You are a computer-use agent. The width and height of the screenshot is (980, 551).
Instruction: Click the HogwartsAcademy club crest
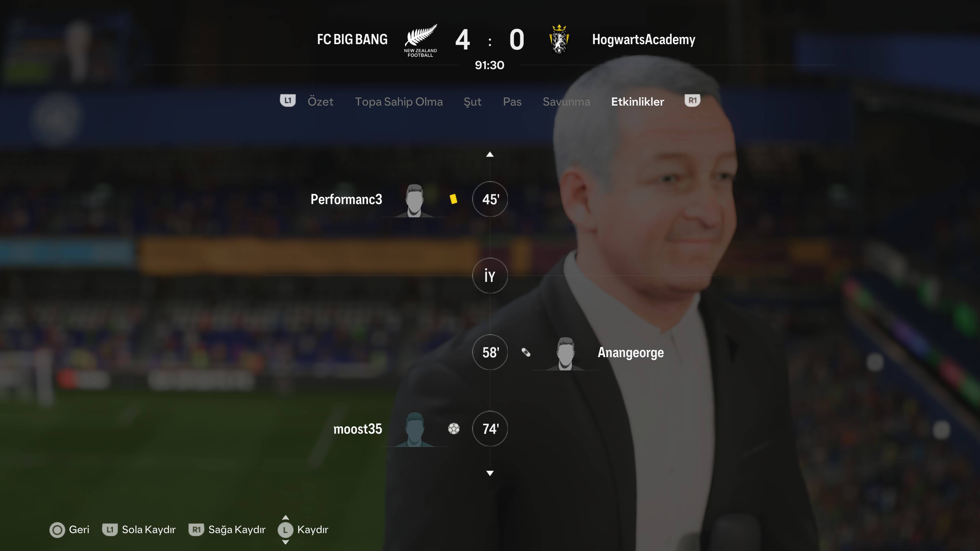pyautogui.click(x=559, y=40)
